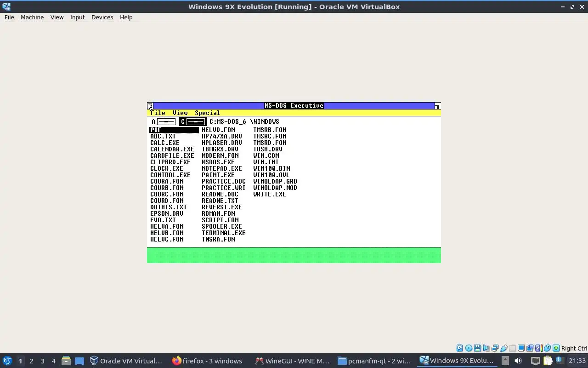This screenshot has height=368, width=588.
Task: Open the VirtualBox File menu
Action: pos(9,17)
